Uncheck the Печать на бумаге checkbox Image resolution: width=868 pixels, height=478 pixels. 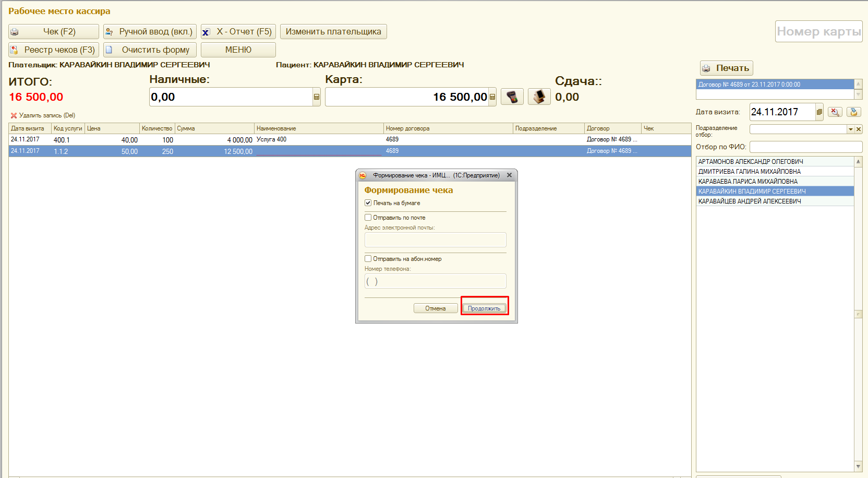click(x=368, y=203)
